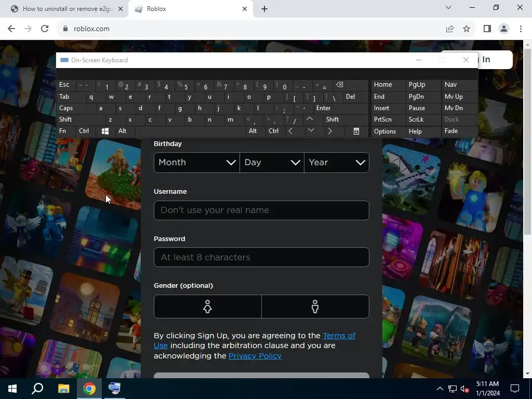
Task: Click the Esc key on On-Screen Keyboard
Action: [66, 85]
